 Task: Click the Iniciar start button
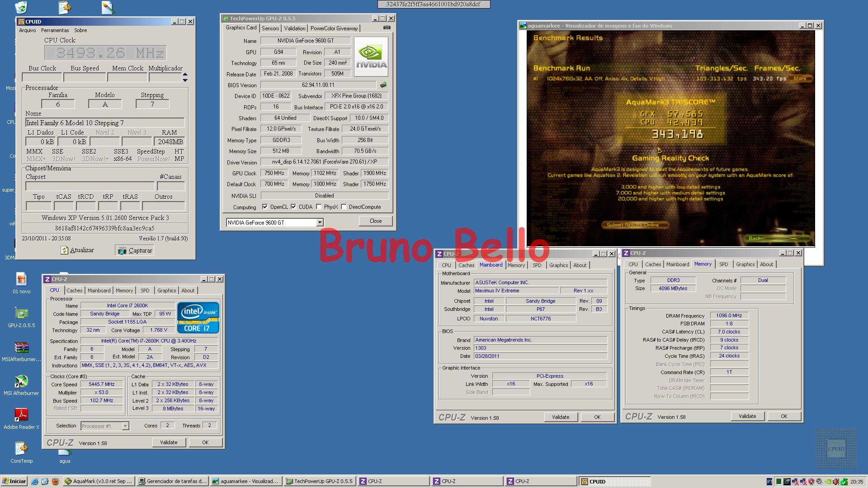pyautogui.click(x=14, y=481)
